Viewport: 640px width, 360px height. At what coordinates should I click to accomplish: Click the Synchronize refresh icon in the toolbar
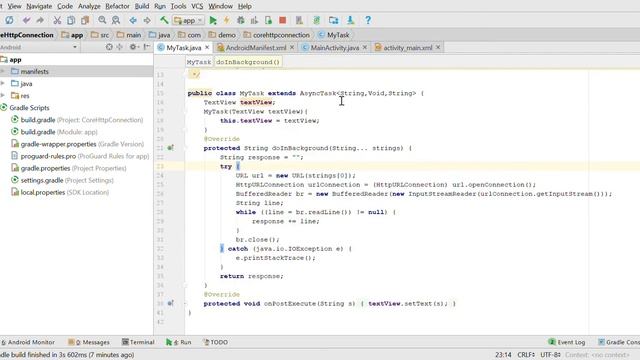9,20
